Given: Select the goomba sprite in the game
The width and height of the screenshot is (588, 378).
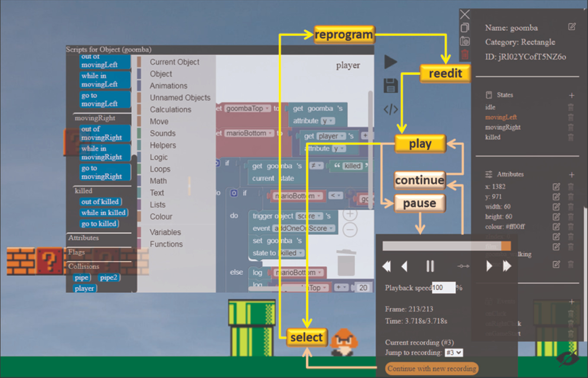Looking at the screenshot, I should coord(344,342).
